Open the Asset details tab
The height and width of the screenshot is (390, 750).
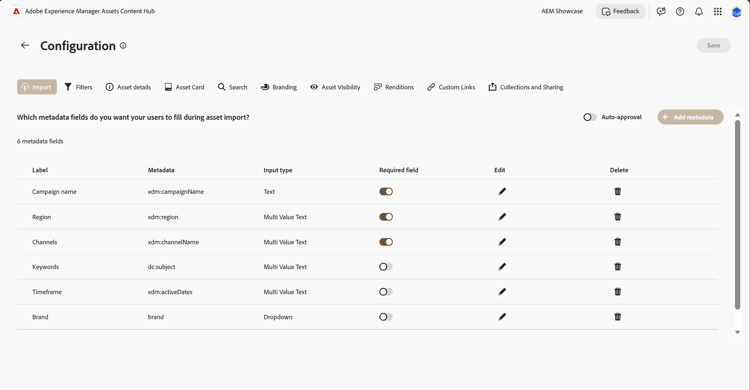128,87
